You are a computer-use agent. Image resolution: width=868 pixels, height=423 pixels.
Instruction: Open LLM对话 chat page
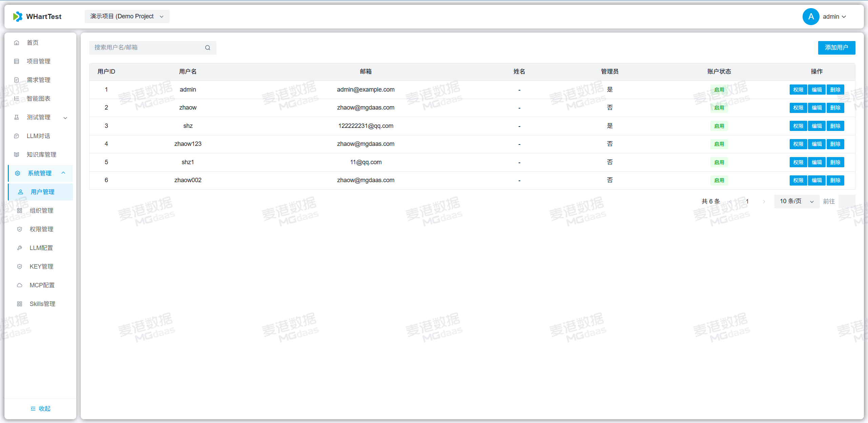coord(38,136)
